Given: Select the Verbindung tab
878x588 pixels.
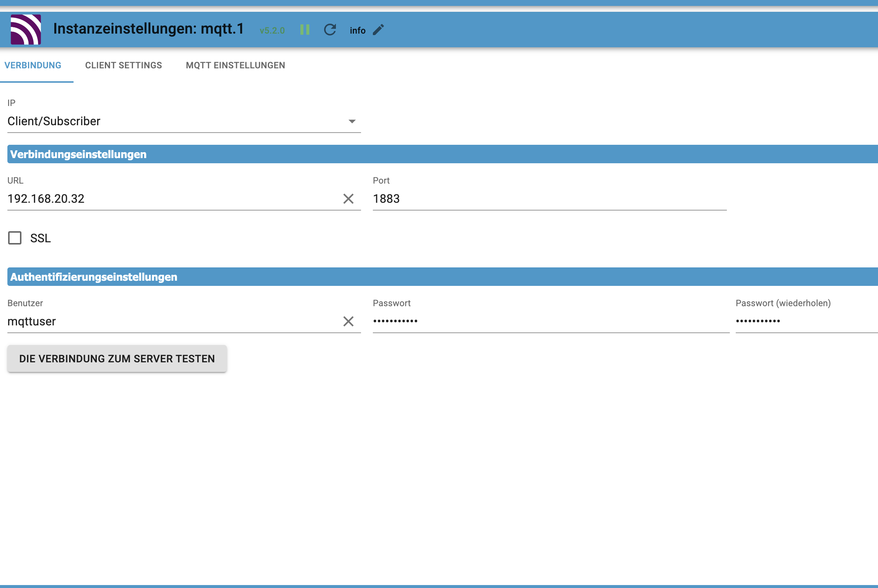Looking at the screenshot, I should 33,65.
